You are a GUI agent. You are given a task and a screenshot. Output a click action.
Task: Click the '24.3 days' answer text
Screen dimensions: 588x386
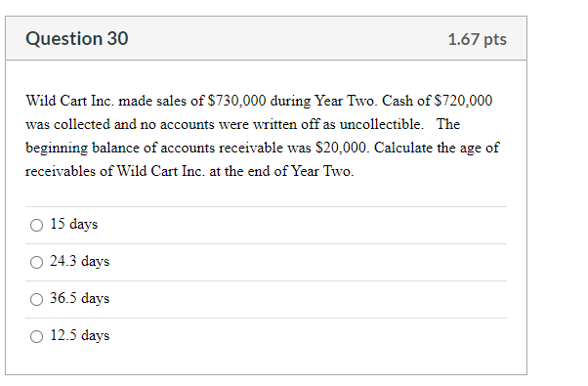click(80, 261)
